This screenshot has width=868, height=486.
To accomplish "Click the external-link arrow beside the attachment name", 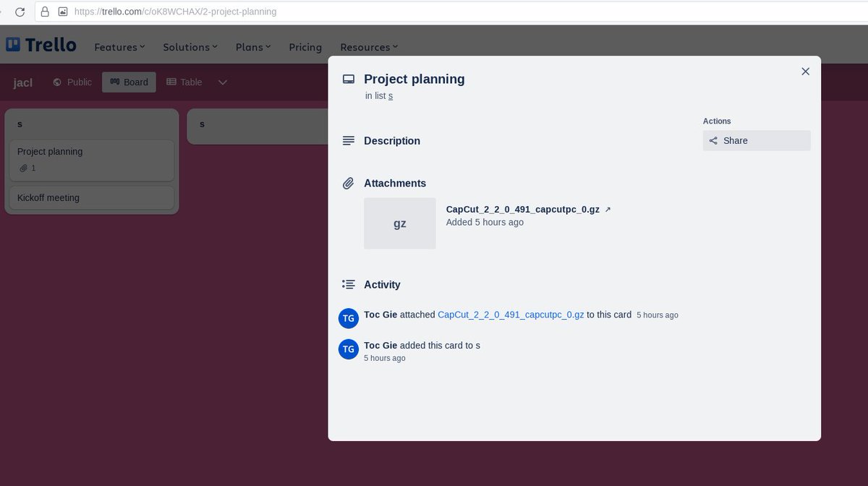I will (608, 210).
